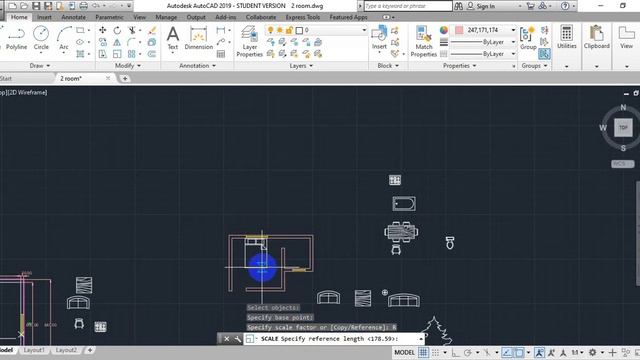Select the Dimension tool
Image resolution: width=640 pixels, height=360 pixels.
198,38
